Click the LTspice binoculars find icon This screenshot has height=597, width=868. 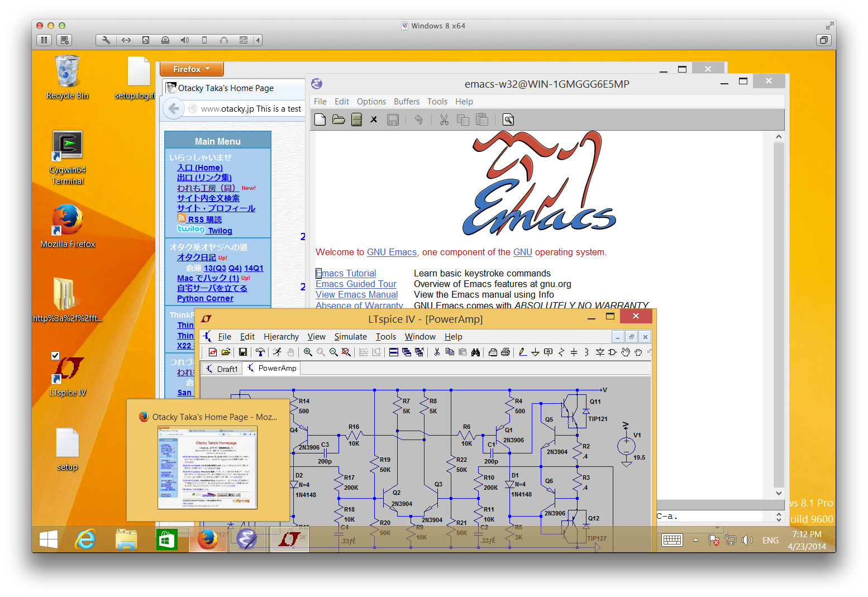pos(475,352)
